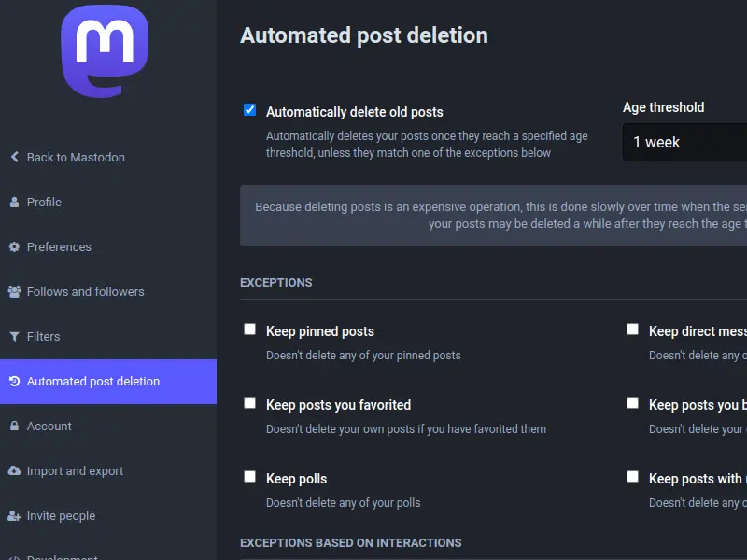Follow the Back to Mastodon link
The width and height of the screenshot is (747, 560).
(x=76, y=158)
